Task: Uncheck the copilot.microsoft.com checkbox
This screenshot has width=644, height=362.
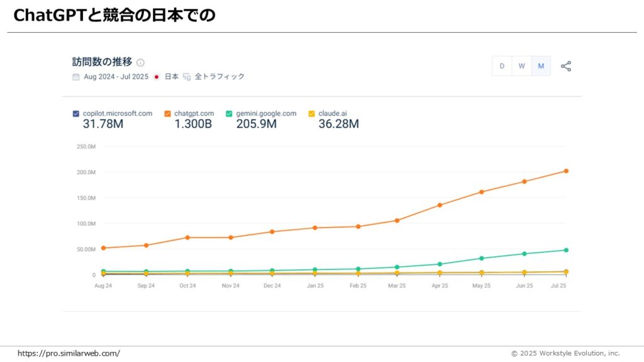Action: 76,114
